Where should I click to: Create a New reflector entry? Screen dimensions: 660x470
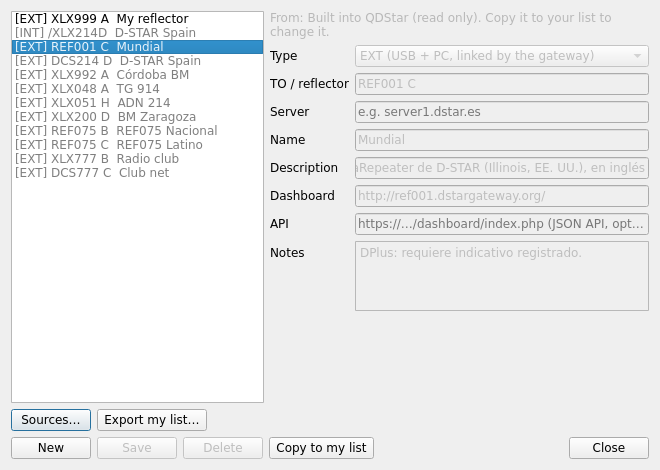click(x=51, y=448)
